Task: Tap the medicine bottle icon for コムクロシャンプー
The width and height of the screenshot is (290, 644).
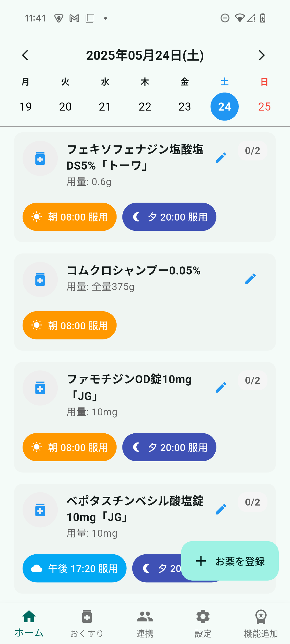Action: click(x=40, y=279)
